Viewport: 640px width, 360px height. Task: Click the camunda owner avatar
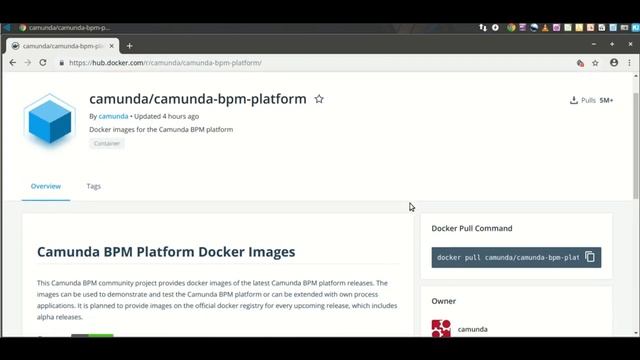(441, 329)
